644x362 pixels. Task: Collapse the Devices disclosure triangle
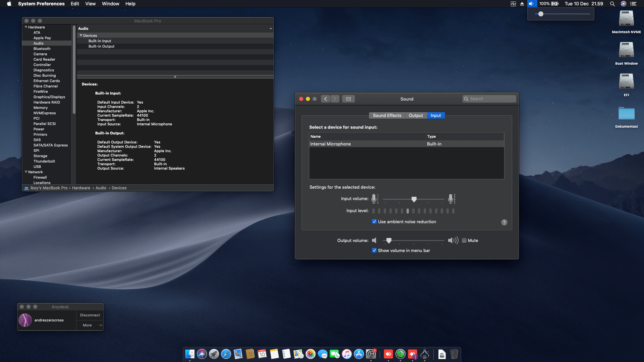tap(81, 36)
